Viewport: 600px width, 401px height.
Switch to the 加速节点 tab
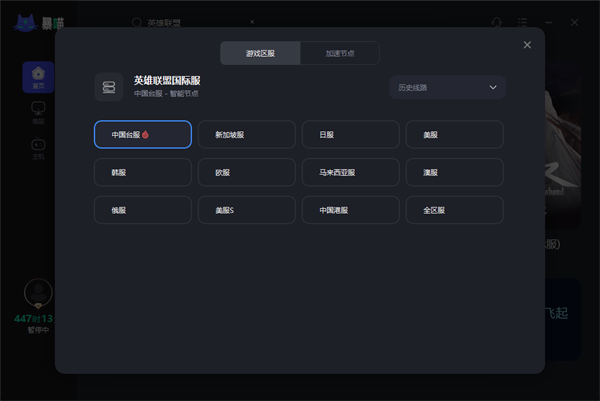tap(339, 54)
